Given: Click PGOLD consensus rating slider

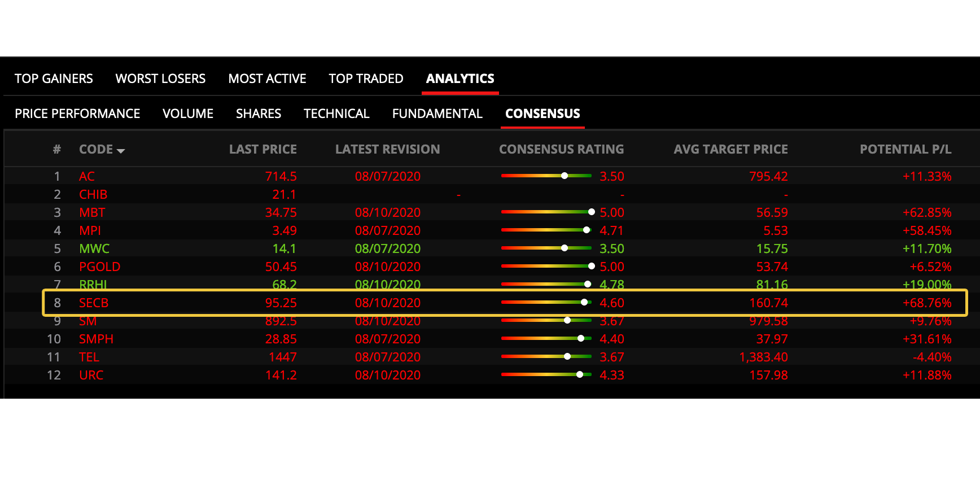Looking at the screenshot, I should (x=548, y=266).
